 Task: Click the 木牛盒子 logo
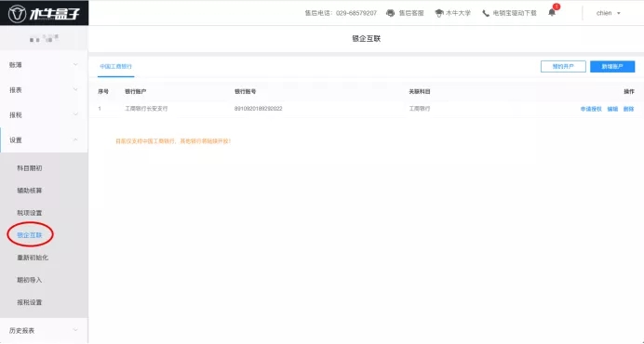point(44,14)
